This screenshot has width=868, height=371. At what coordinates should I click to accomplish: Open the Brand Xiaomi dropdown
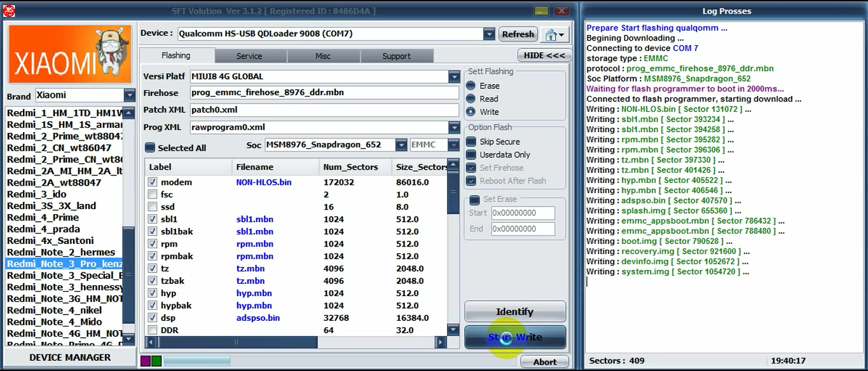pyautogui.click(x=129, y=95)
